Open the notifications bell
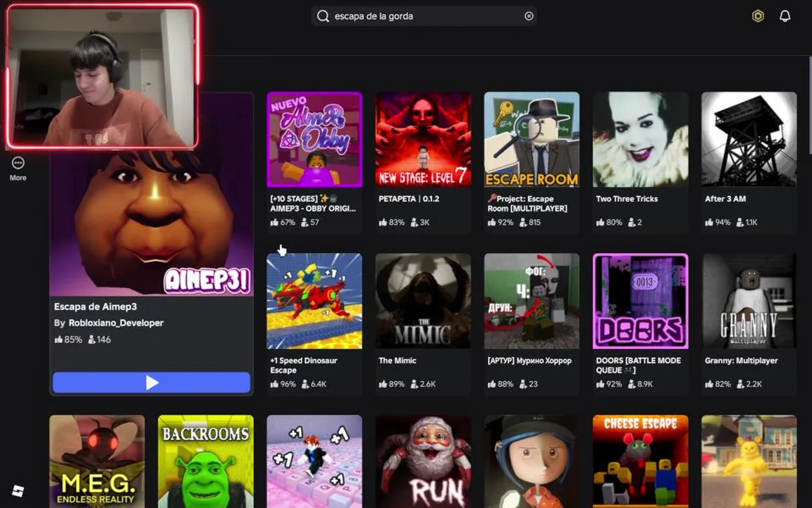This screenshot has width=812, height=508. point(785,16)
